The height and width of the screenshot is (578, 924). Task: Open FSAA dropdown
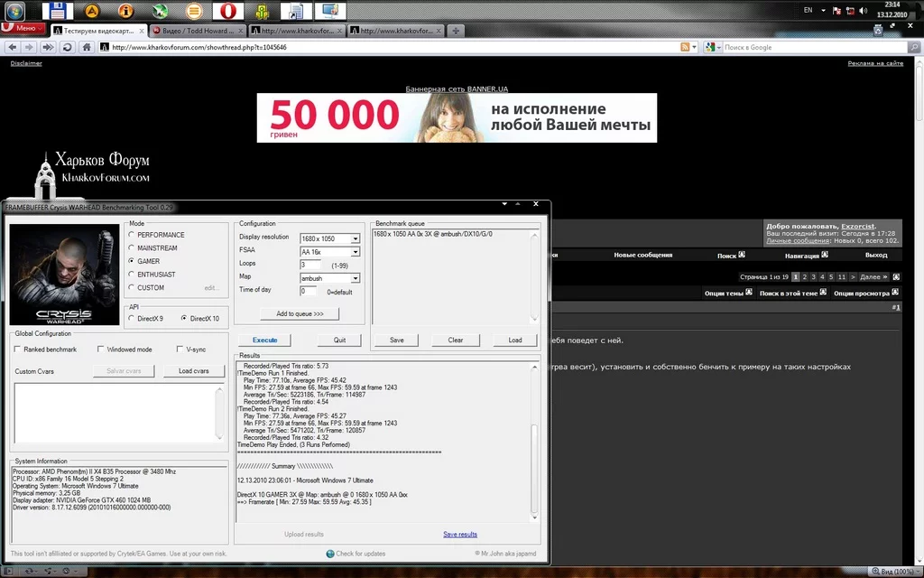click(x=356, y=252)
